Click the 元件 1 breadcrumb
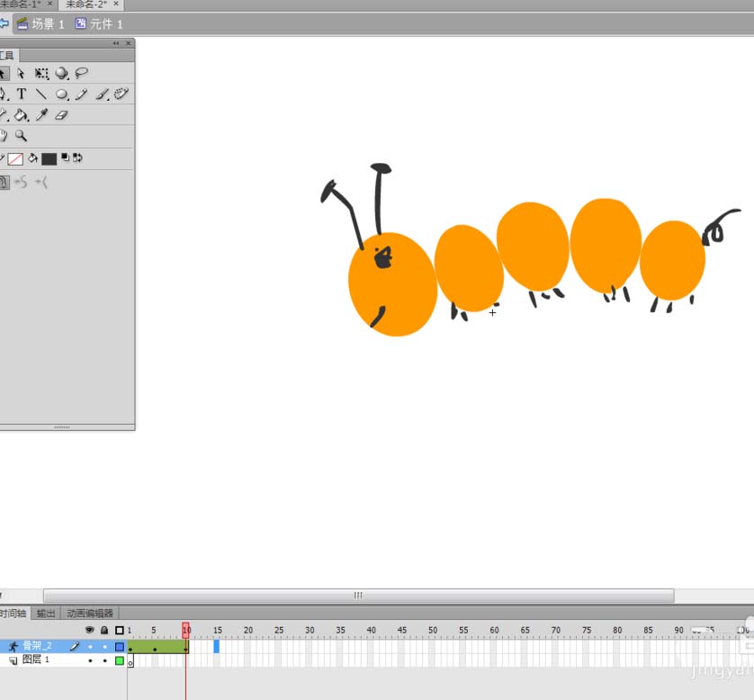 [99, 24]
